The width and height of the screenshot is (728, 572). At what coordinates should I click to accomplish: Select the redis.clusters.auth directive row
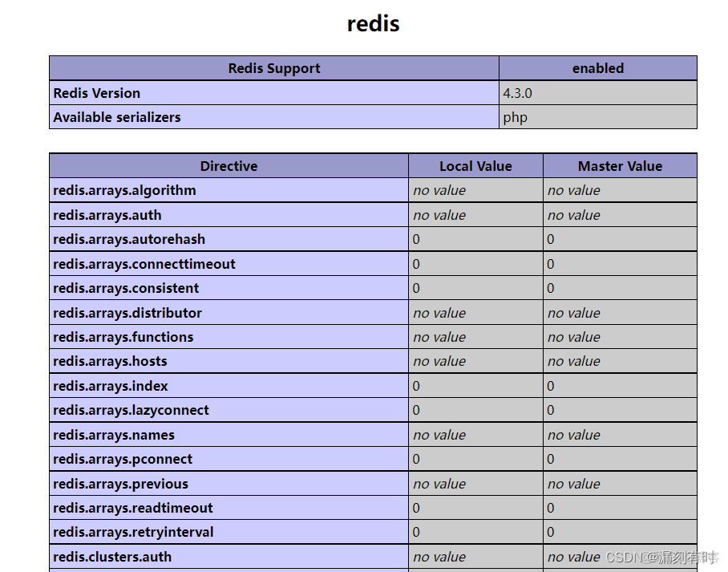(113, 557)
